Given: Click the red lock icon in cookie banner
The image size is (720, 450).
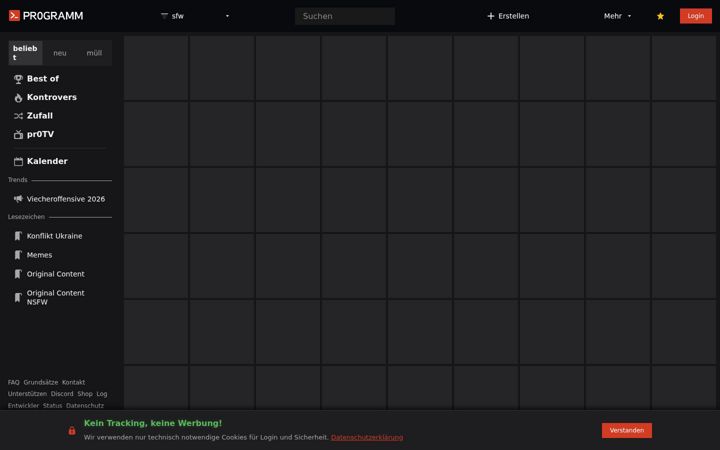Looking at the screenshot, I should point(72,430).
